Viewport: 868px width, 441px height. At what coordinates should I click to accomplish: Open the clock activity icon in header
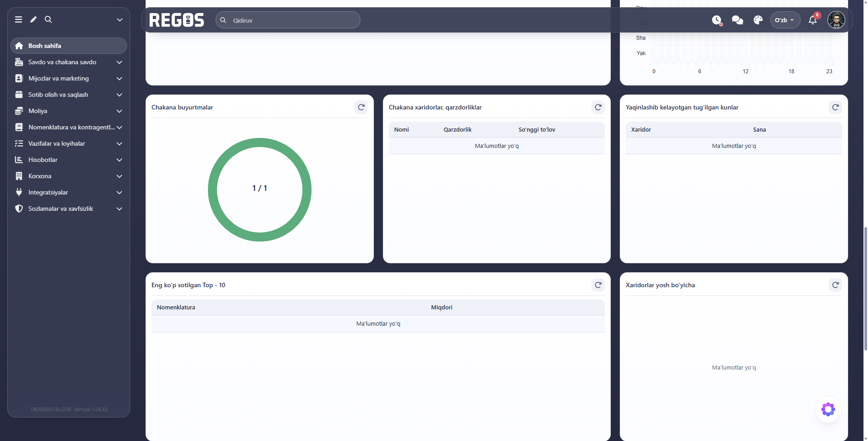tap(717, 20)
